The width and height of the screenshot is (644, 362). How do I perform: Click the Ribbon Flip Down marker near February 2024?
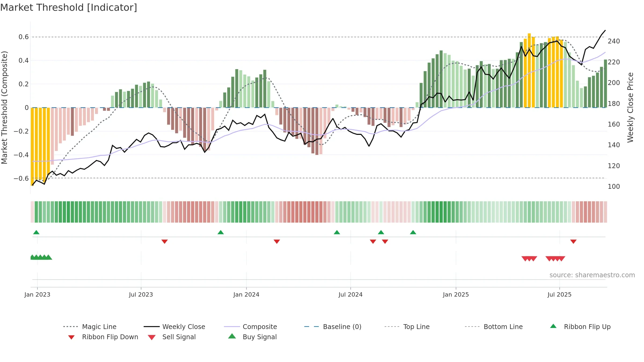277,242
